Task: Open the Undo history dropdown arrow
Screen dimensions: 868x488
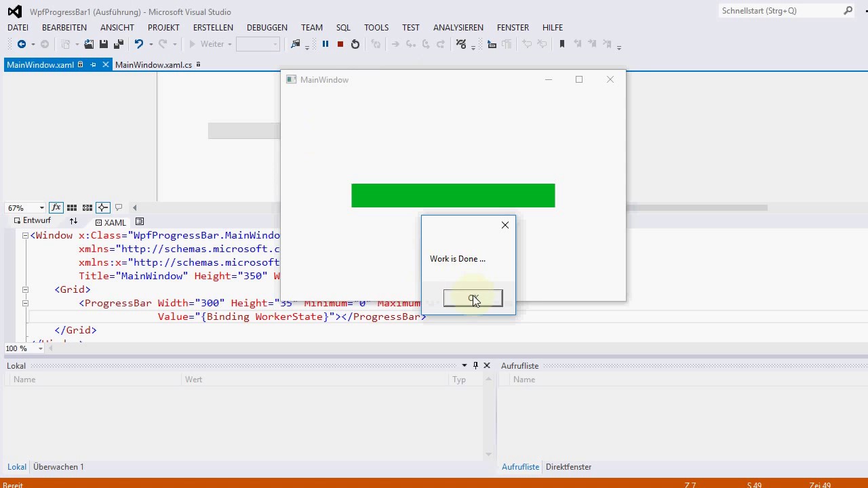Action: click(x=151, y=44)
